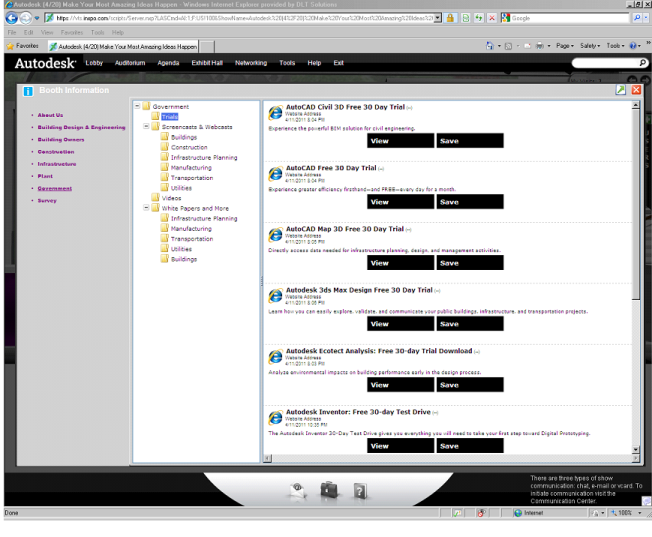Viewport: 652px width, 537px height.
Task: Close the Booth Information panel
Action: click(636, 90)
